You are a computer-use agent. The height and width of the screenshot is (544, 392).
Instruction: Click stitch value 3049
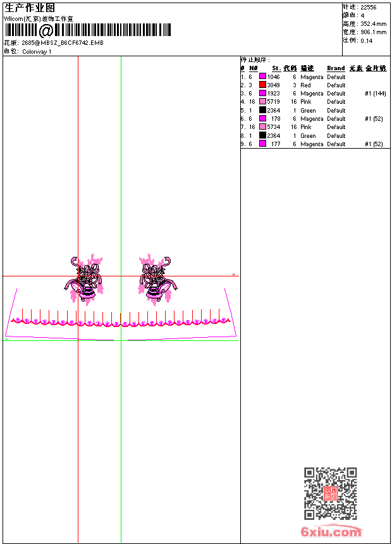coord(273,85)
